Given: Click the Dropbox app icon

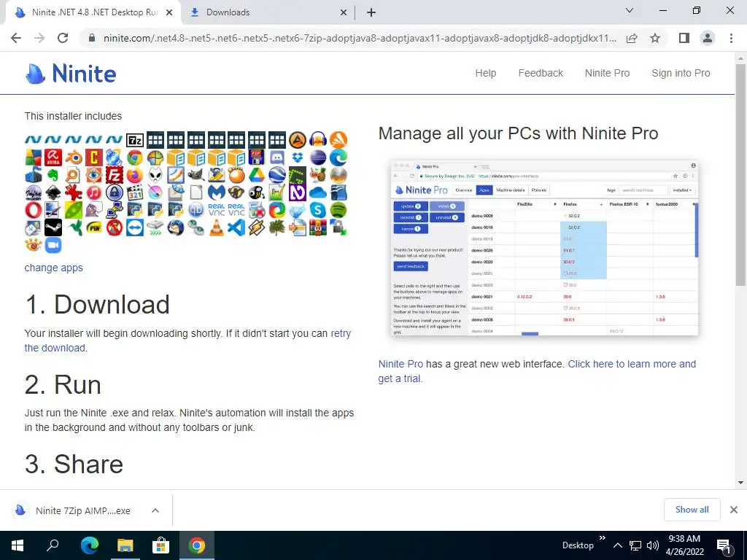Looking at the screenshot, I should pyautogui.click(x=298, y=157).
